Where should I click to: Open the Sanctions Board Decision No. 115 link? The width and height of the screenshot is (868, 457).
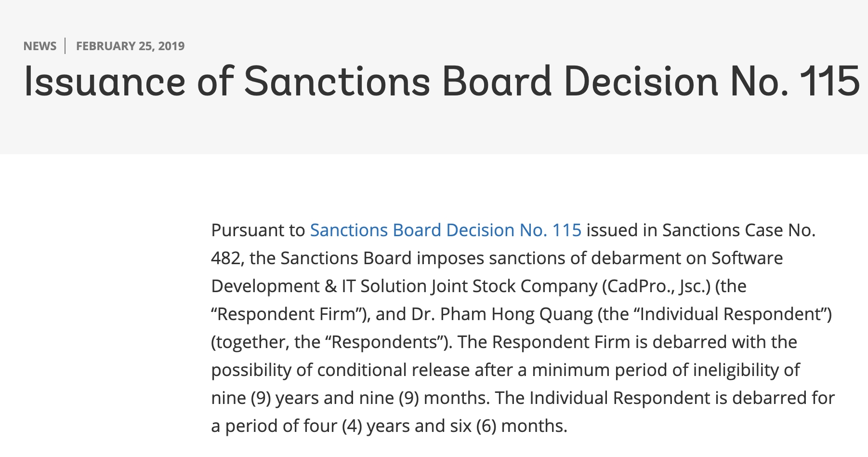click(446, 230)
